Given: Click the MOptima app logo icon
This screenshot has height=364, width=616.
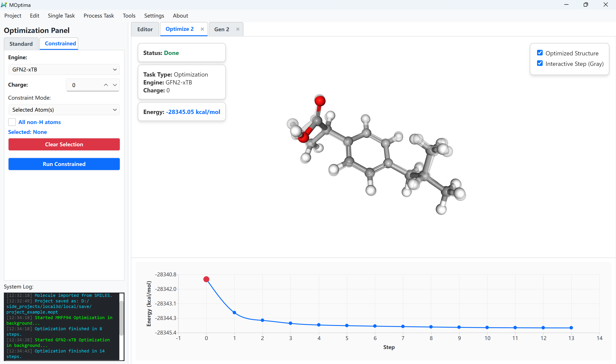Looking at the screenshot, I should tap(4, 5).
